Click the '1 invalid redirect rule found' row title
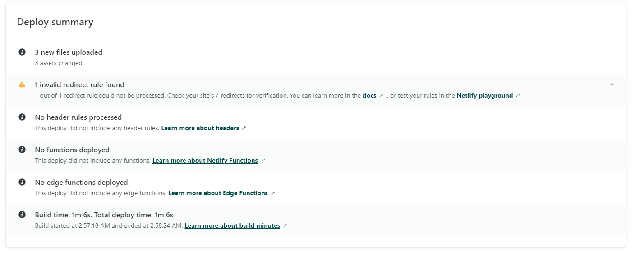Image resolution: width=644 pixels, height=253 pixels. (79, 84)
